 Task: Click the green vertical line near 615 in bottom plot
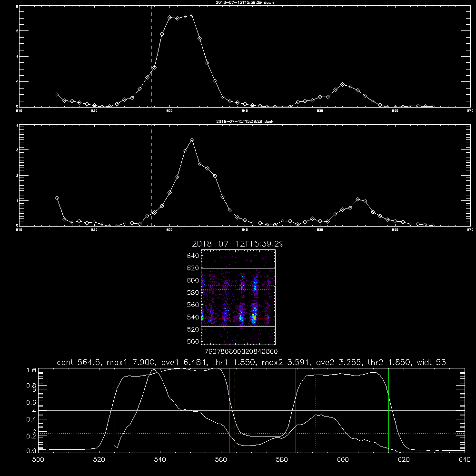click(x=388, y=410)
